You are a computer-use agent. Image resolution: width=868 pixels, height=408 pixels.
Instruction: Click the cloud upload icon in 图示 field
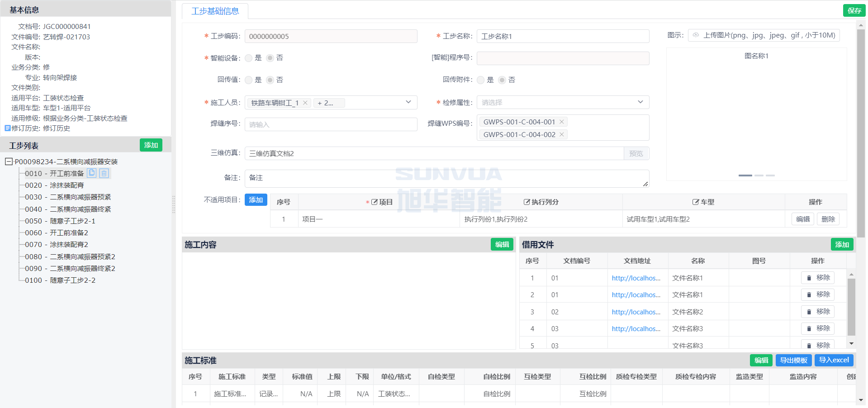click(696, 35)
